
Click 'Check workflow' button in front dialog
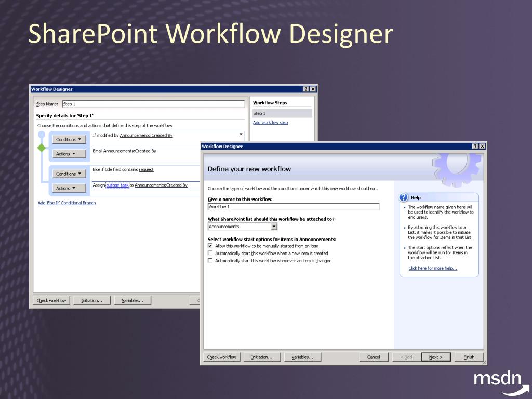[222, 357]
